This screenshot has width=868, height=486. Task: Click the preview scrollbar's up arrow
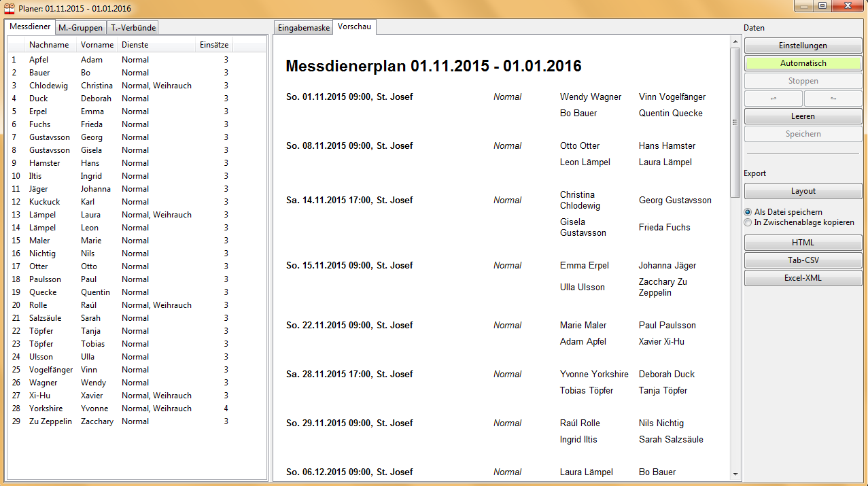735,41
